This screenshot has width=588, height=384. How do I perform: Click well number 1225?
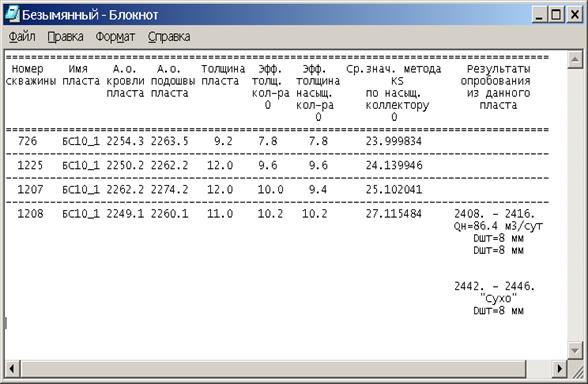tap(30, 165)
